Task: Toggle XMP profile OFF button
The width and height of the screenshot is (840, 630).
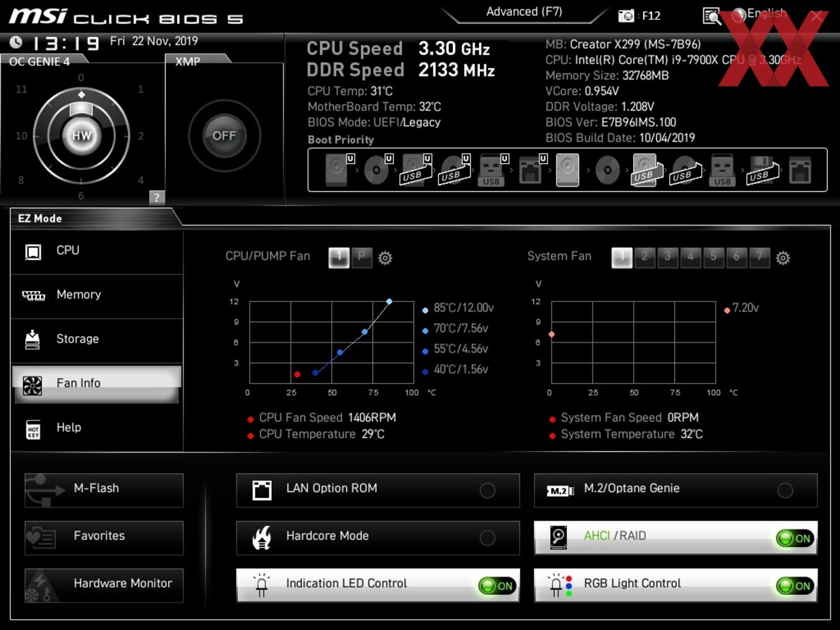Action: click(224, 136)
